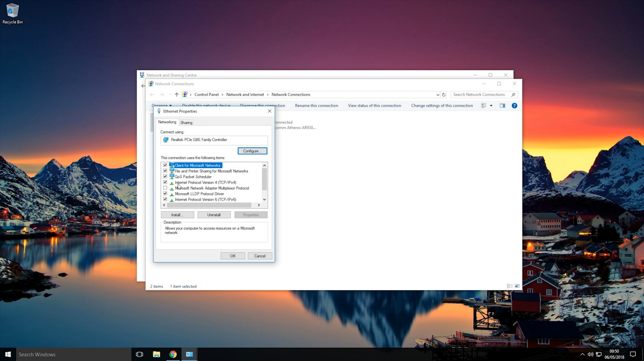This screenshot has height=361, width=644.
Task: Select Microsoft LLDP Protocol Driver item
Action: pos(199,194)
